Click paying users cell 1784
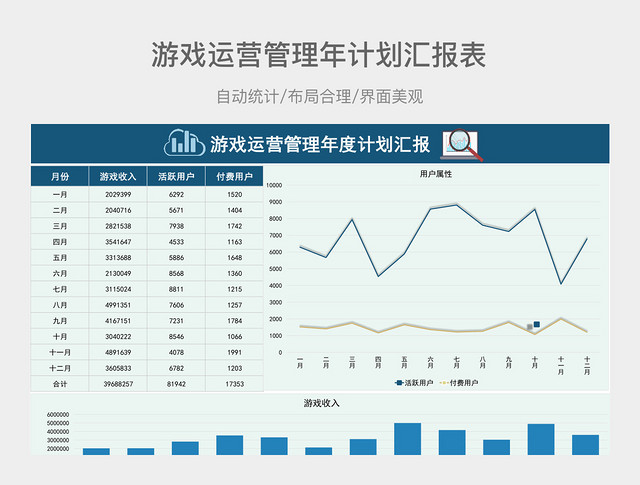Image resolution: width=640 pixels, height=485 pixels. [x=235, y=321]
